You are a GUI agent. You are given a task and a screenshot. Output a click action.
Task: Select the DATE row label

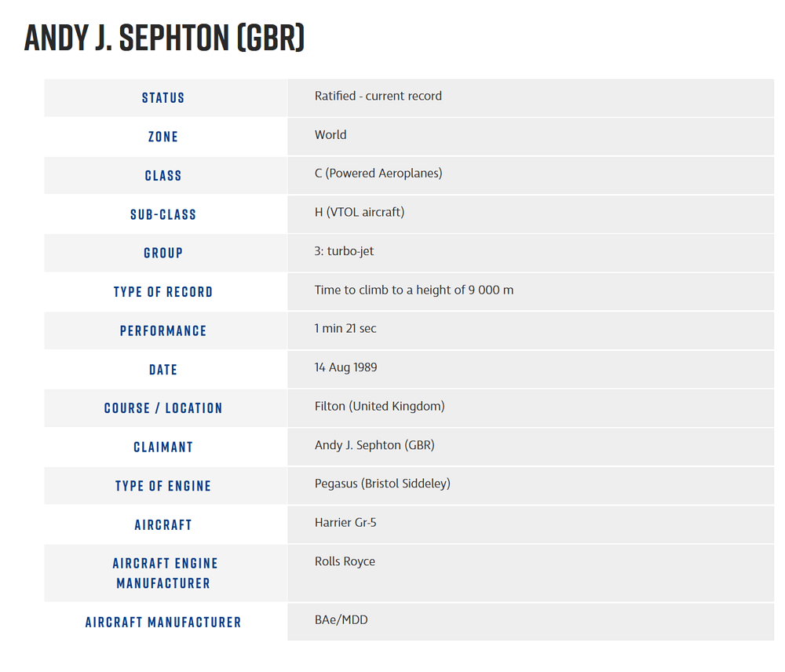pos(163,370)
